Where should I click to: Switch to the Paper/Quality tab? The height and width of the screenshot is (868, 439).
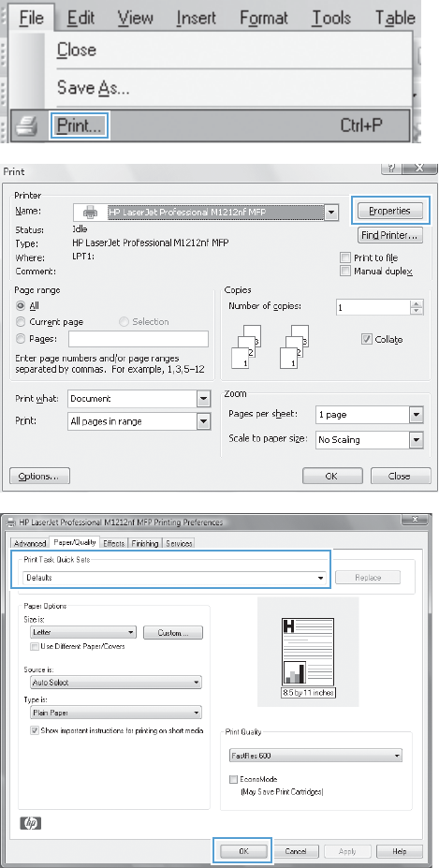point(74,542)
